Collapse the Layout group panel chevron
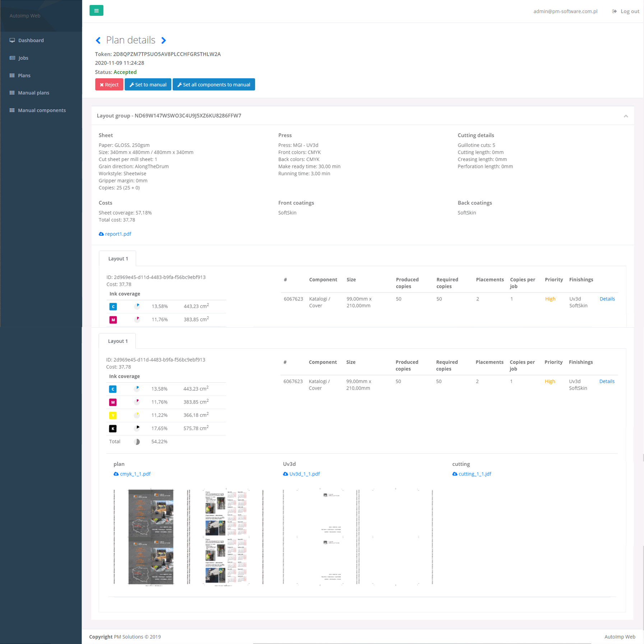644x644 pixels. point(626,116)
